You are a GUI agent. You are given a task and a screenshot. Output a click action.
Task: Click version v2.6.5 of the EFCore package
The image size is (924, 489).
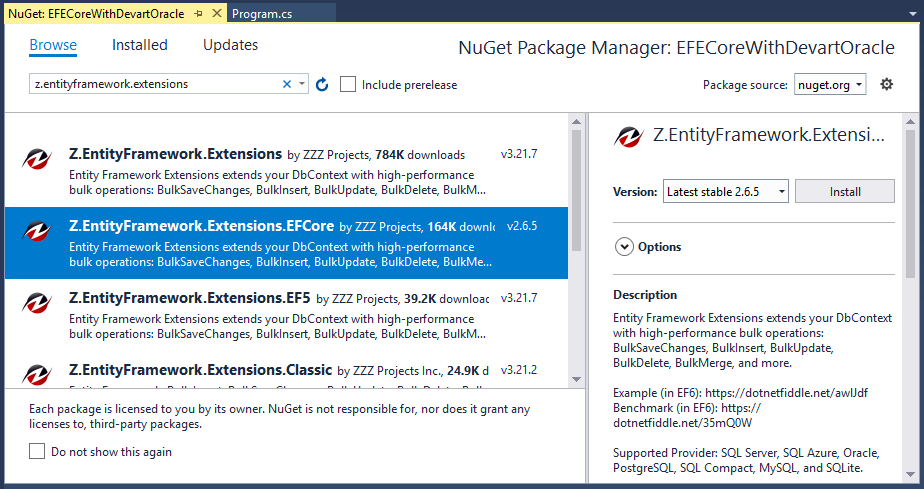[522, 226]
